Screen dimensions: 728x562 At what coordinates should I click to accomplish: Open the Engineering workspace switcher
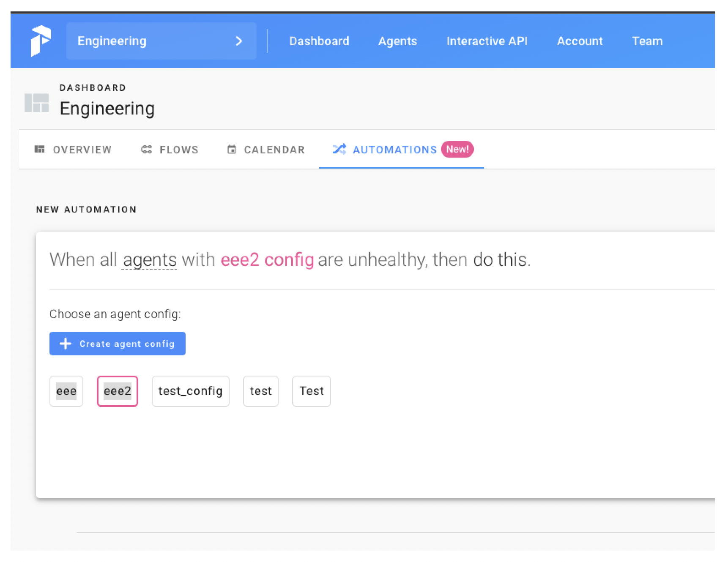(161, 41)
